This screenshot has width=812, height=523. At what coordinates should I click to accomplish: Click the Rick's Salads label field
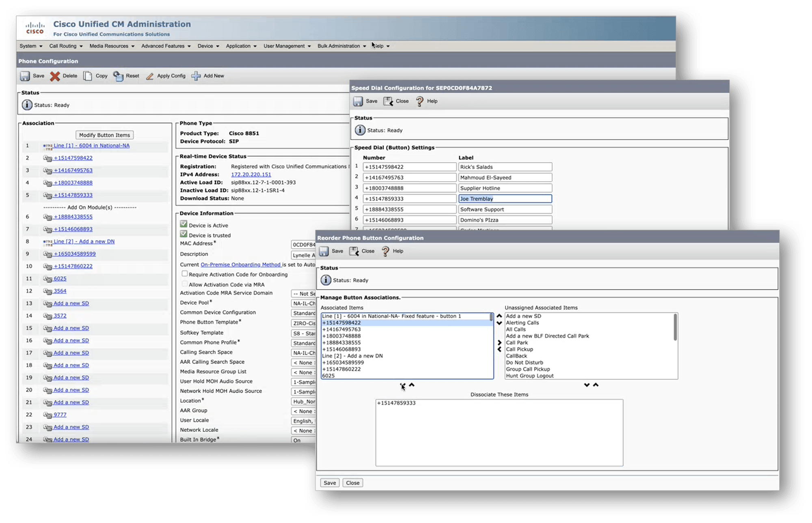tap(505, 167)
